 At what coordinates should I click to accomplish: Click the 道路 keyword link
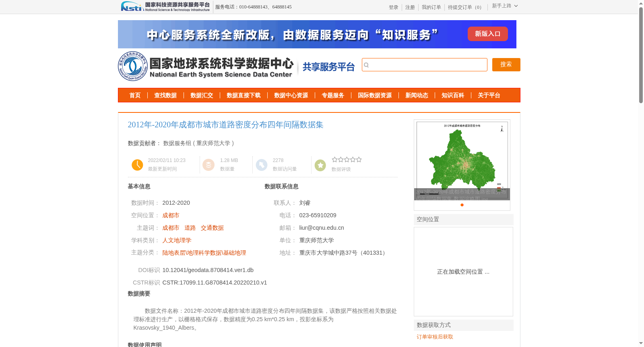click(190, 228)
